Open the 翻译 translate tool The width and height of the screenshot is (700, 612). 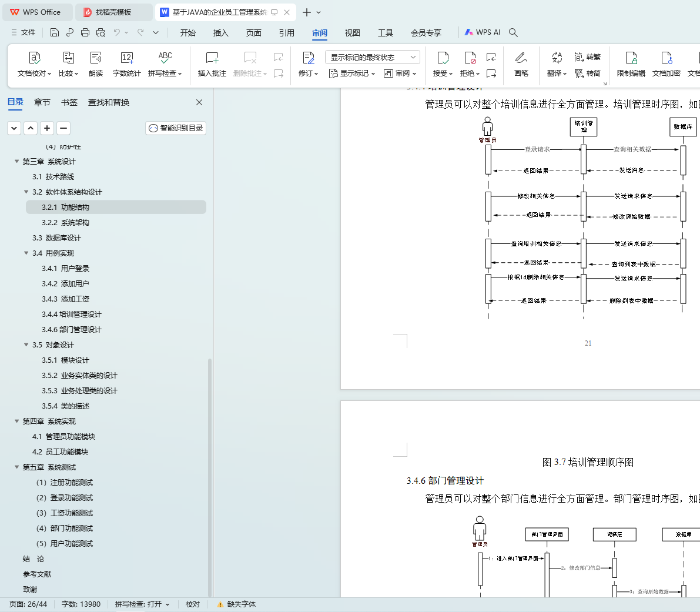(557, 64)
